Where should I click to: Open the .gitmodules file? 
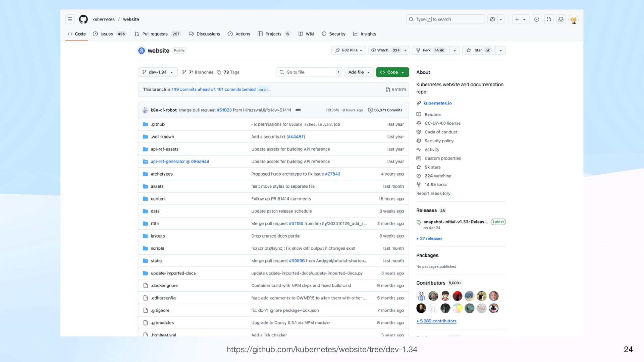pyautogui.click(x=162, y=323)
